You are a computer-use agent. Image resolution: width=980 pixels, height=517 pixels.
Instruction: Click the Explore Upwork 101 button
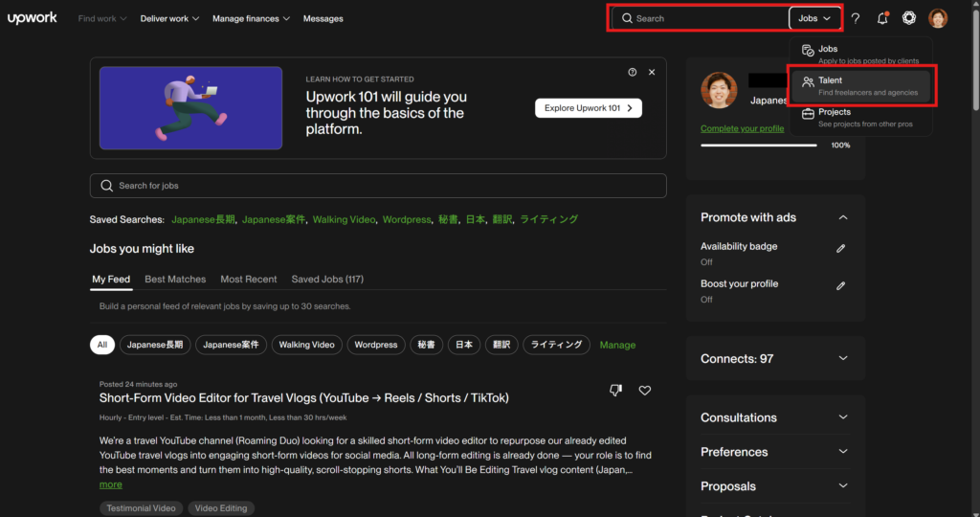[x=588, y=108]
